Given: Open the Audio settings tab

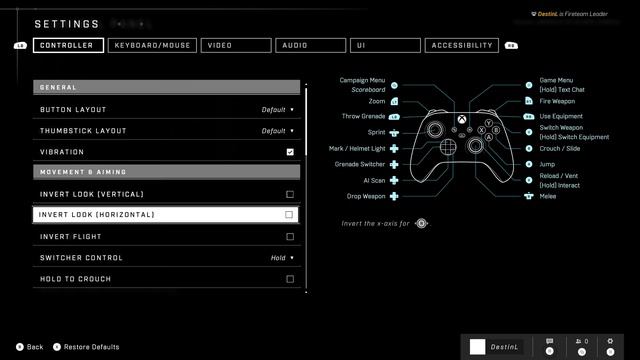Looking at the screenshot, I should coord(311,45).
